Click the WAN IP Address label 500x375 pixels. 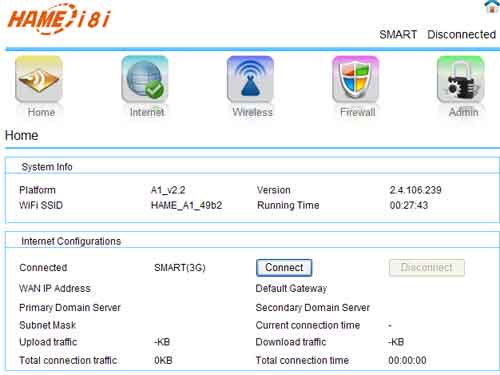(x=55, y=288)
